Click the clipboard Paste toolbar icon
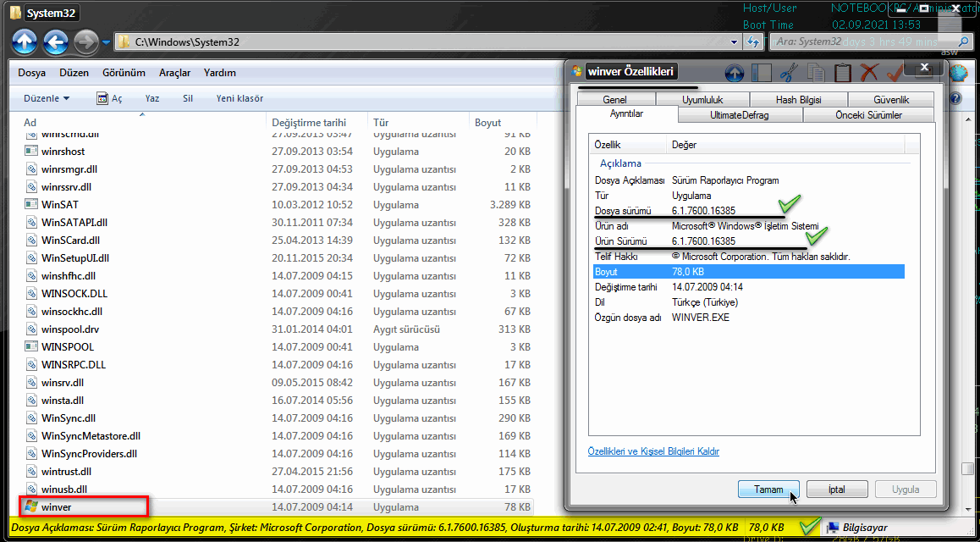 tap(843, 73)
